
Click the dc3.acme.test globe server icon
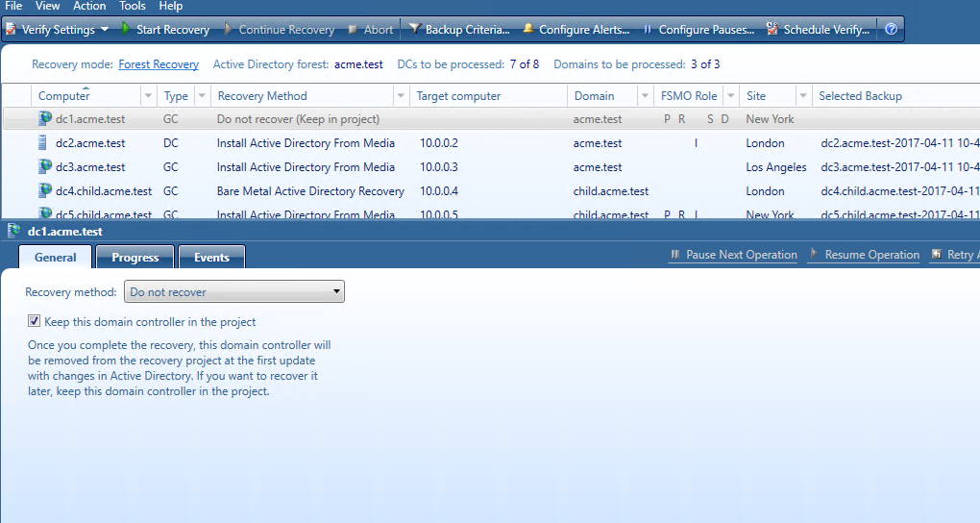coord(44,166)
